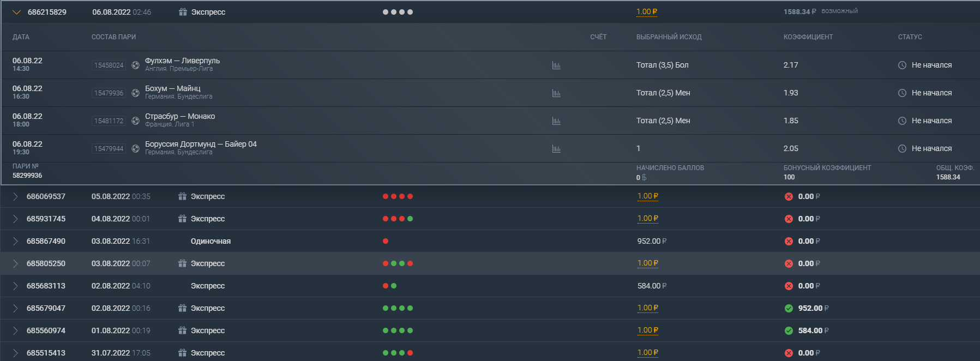Select event ID 15479936 box
980x361 pixels.
tap(109, 93)
